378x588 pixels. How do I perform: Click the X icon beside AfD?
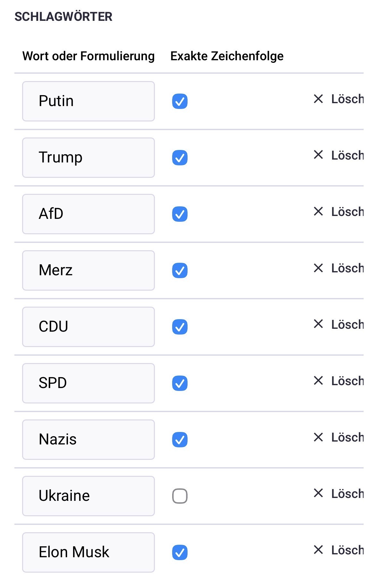pos(318,211)
